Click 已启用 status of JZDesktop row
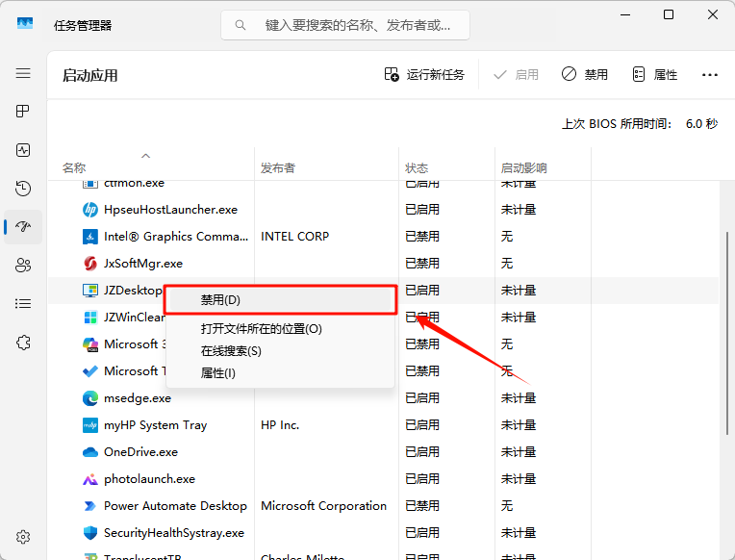The image size is (735, 560). [x=422, y=291]
